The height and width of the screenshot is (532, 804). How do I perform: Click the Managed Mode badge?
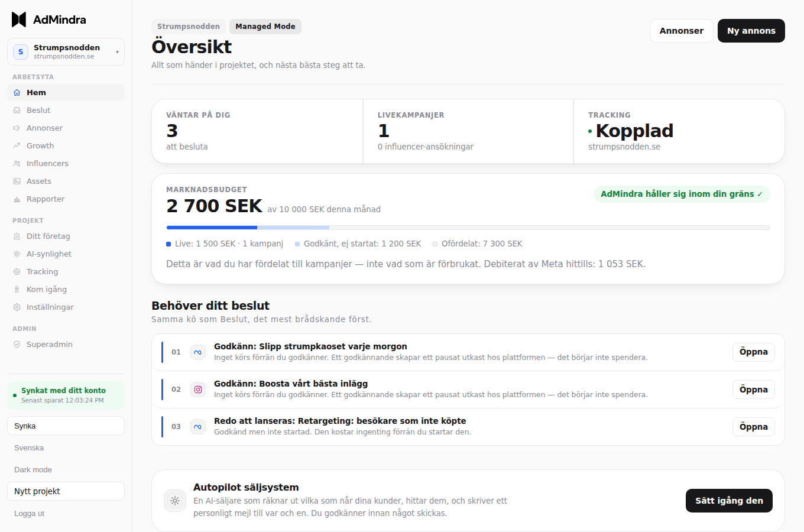tap(265, 27)
